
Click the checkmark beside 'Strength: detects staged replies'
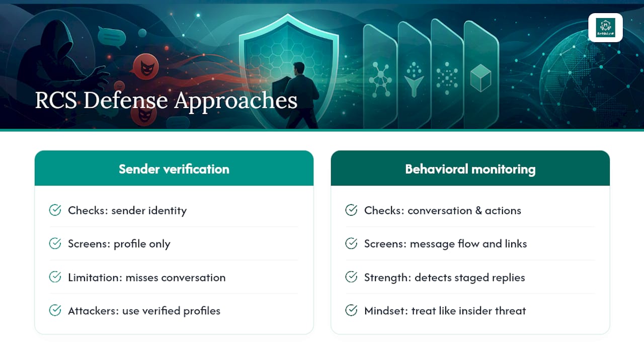point(351,277)
